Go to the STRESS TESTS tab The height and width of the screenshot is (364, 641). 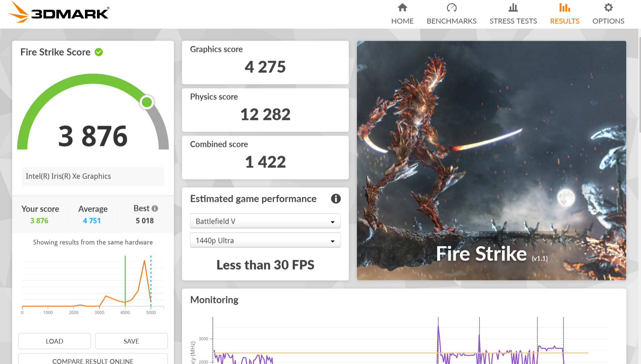click(513, 21)
